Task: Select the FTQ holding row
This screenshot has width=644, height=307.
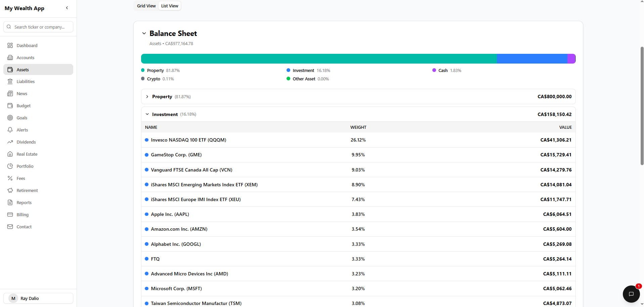Action: [358, 259]
